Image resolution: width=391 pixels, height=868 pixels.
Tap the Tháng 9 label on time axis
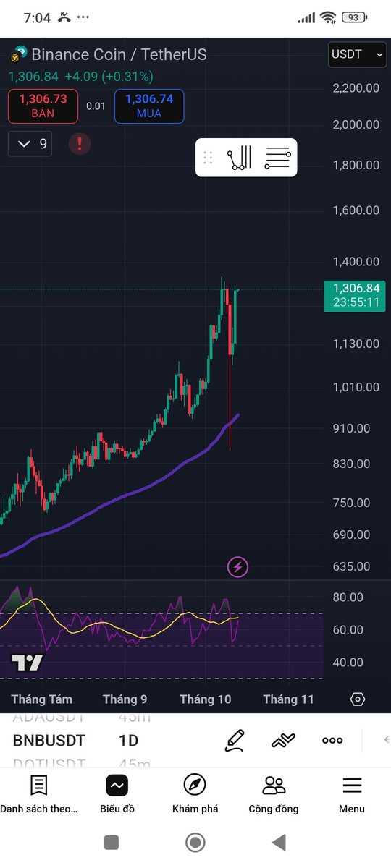pos(125,699)
